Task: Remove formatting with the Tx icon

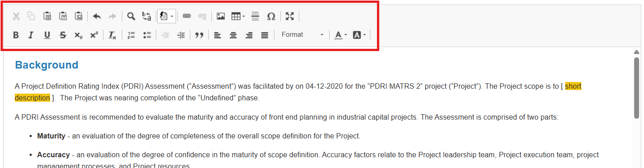Action: pyautogui.click(x=112, y=35)
